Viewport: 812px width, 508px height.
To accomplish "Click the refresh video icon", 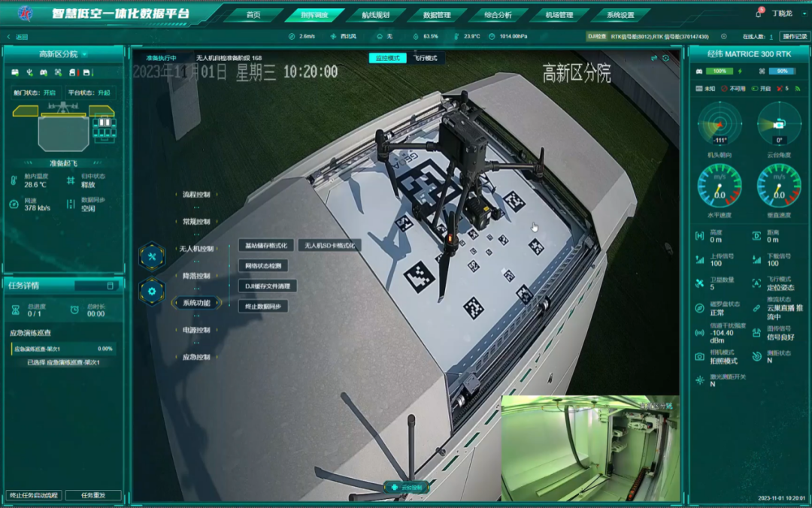I will pyautogui.click(x=666, y=58).
